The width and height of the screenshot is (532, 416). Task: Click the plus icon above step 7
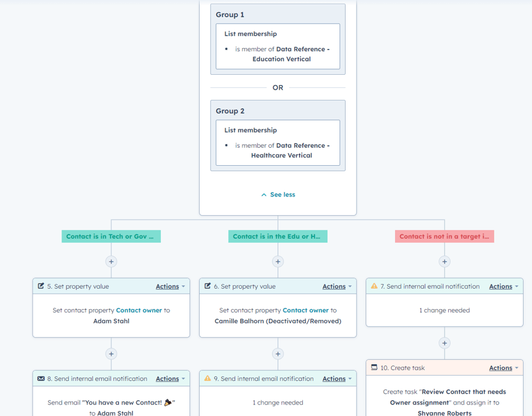coord(445,262)
